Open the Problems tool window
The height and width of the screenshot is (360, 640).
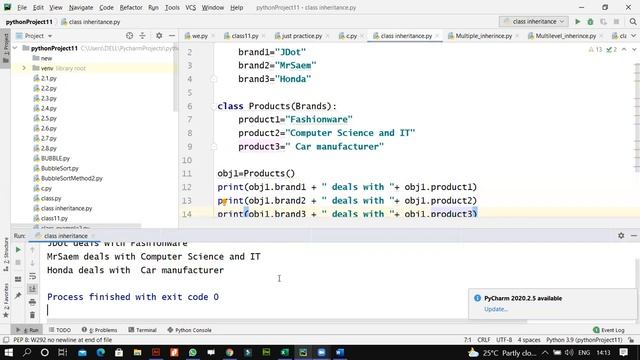pyautogui.click(x=100, y=330)
